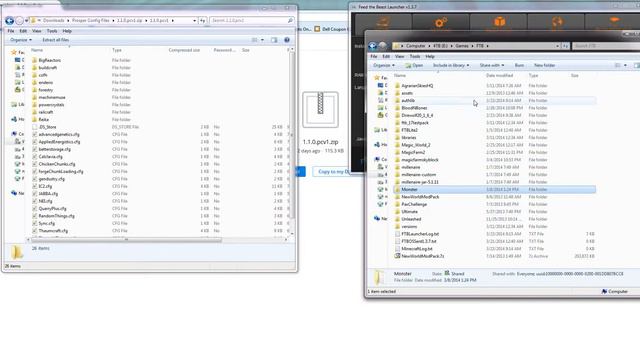Viewport: 640px width, 360px height.
Task: Open the gear tab in FTB Launcher
Action: pos(441,22)
